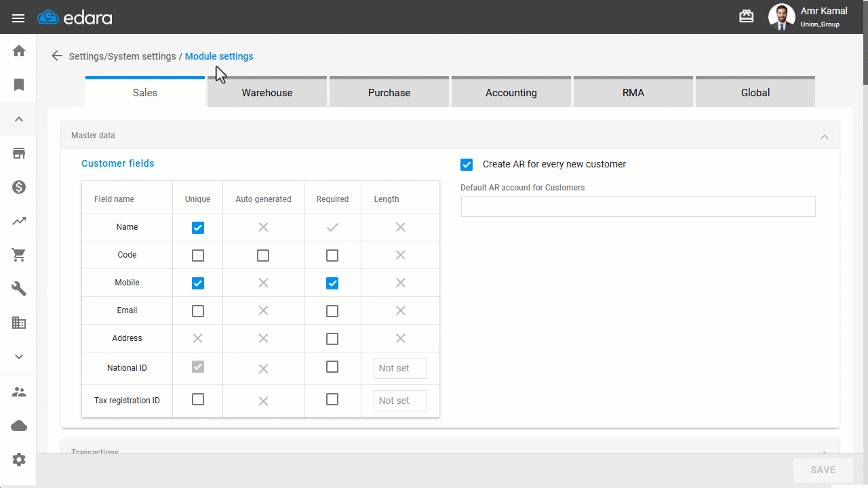Open the hamburger menu
The image size is (868, 488).
point(18,18)
